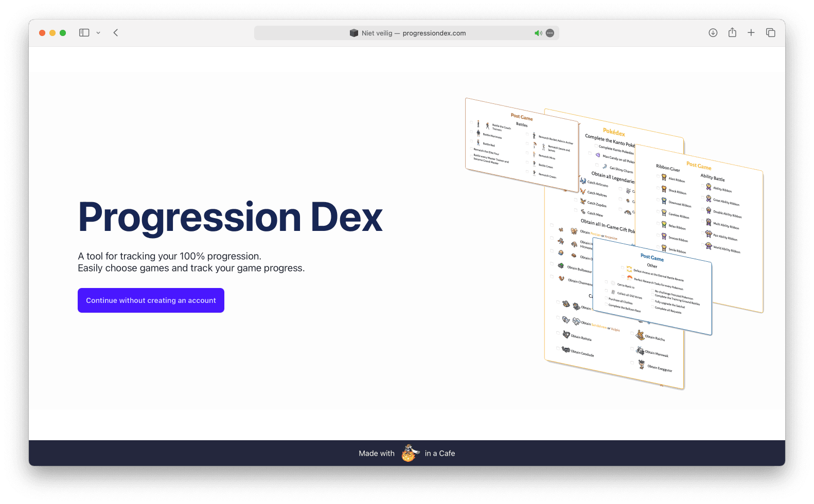Click the Pokédex card thumbnail title
This screenshot has width=814, height=504.
tap(614, 132)
